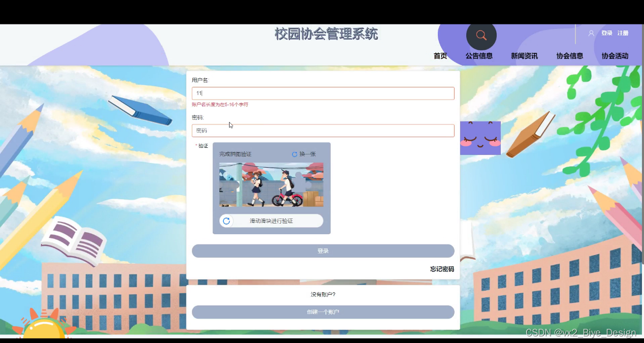The width and height of the screenshot is (644, 343).
Task: Click the user profile icon beside 登录
Action: pos(591,33)
